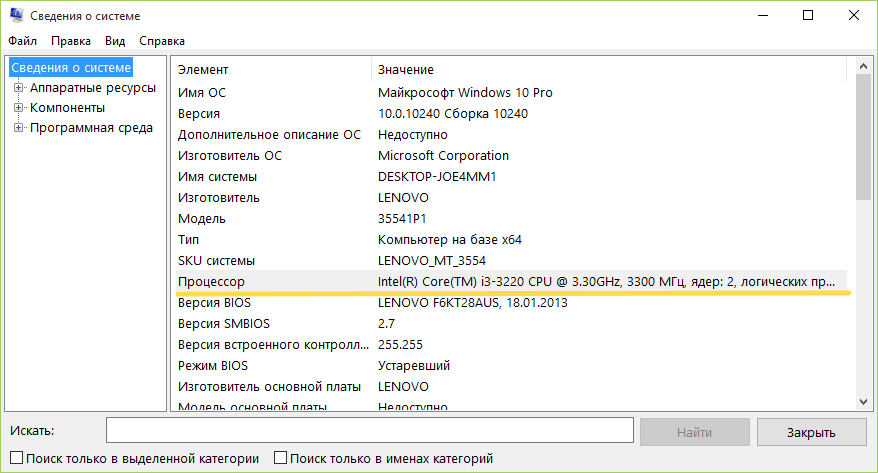Open the Правка menu

[x=71, y=41]
